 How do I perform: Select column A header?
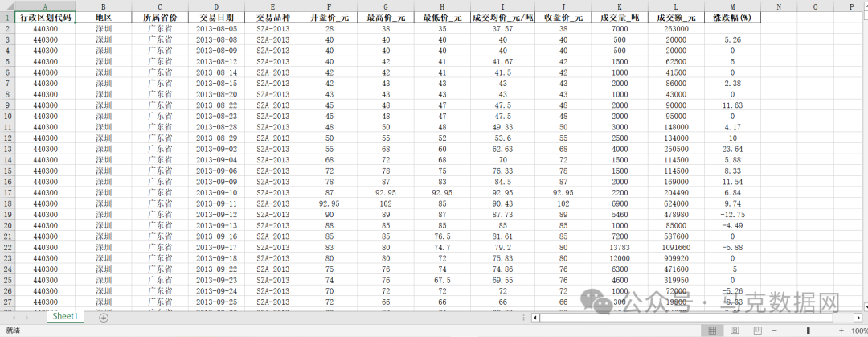point(45,6)
